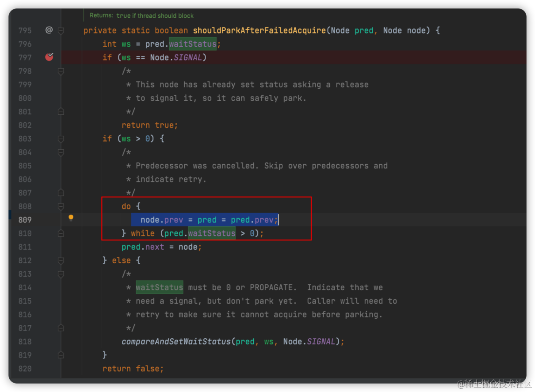
Task: Toggle the breakpoint on line 797
Action: (x=49, y=57)
